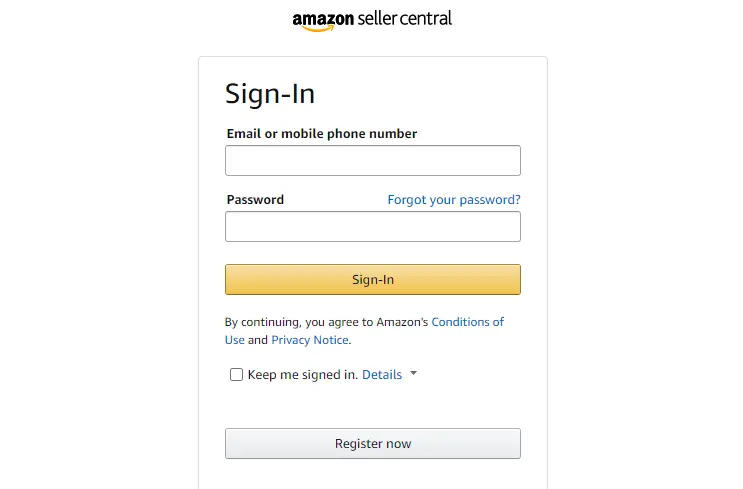The height and width of the screenshot is (489, 743).
Task: Click the Sign-In heading text
Action: coord(270,94)
